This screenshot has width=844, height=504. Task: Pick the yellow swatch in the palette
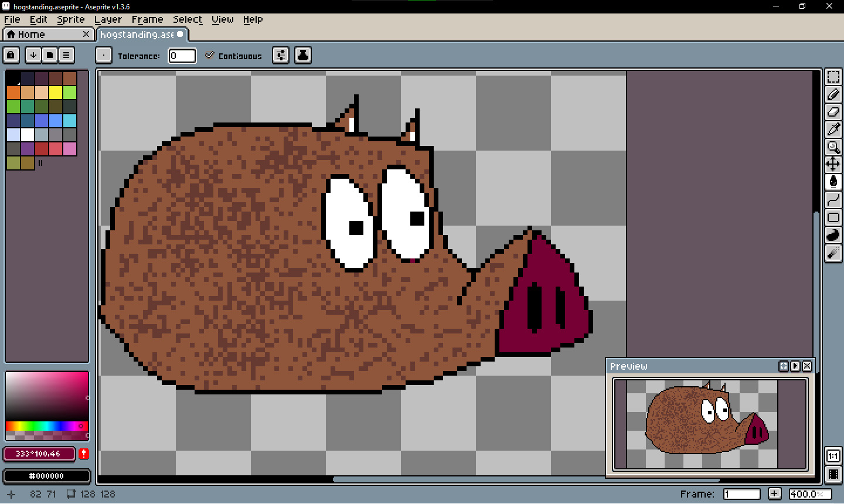(x=56, y=93)
